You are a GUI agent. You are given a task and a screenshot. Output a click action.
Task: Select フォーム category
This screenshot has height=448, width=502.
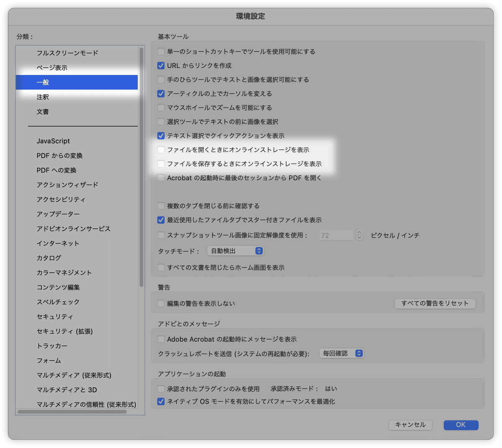pyautogui.click(x=77, y=361)
